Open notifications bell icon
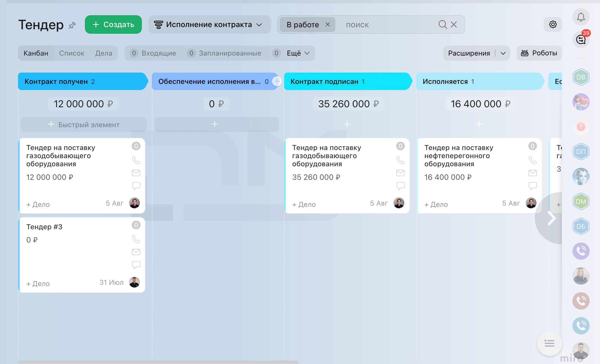Image resolution: width=600 pixels, height=364 pixels. pyautogui.click(x=581, y=17)
